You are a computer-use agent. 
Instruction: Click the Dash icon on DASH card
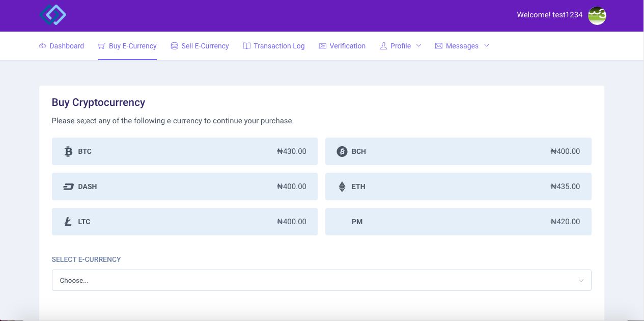pyautogui.click(x=68, y=186)
